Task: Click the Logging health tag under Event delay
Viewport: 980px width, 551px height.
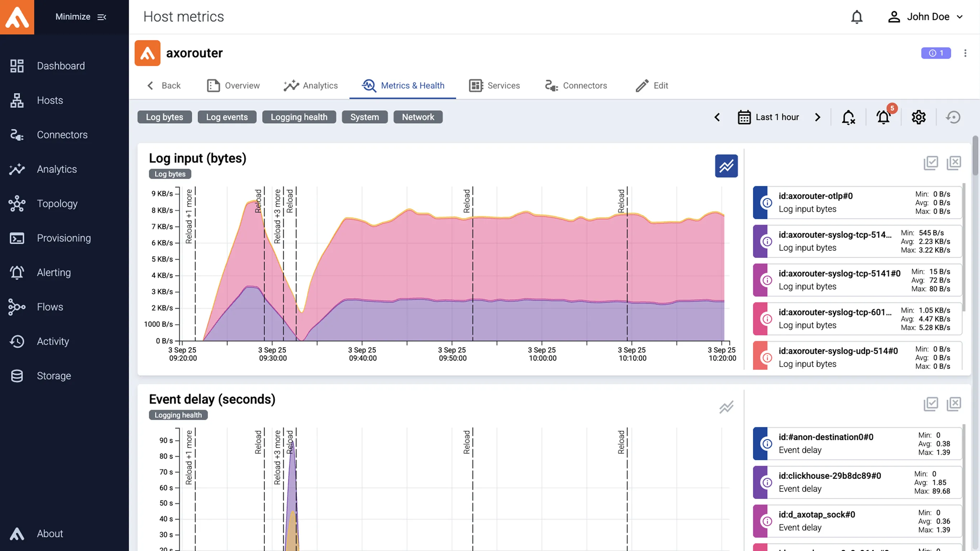Action: coord(178,415)
